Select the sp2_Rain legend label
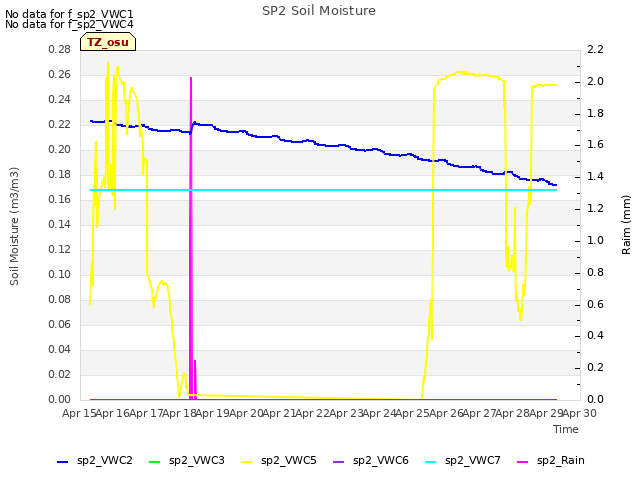The image size is (640, 480). [561, 461]
